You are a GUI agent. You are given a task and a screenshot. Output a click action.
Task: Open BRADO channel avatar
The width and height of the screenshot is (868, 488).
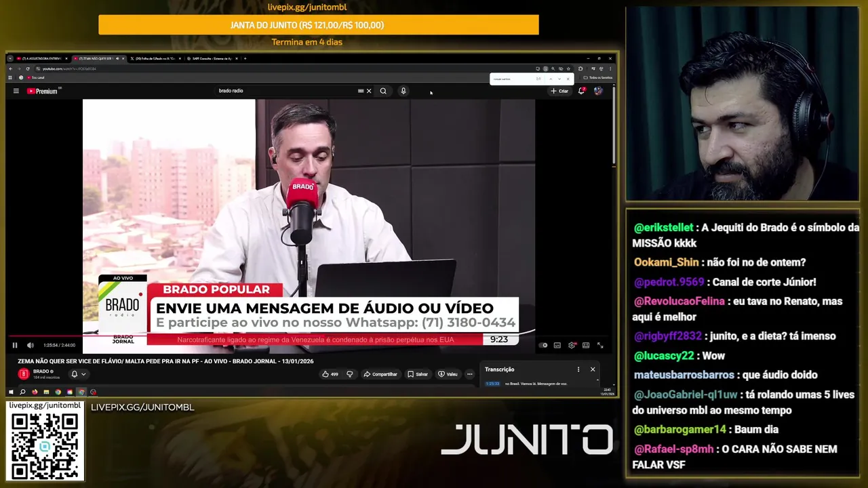coord(24,373)
